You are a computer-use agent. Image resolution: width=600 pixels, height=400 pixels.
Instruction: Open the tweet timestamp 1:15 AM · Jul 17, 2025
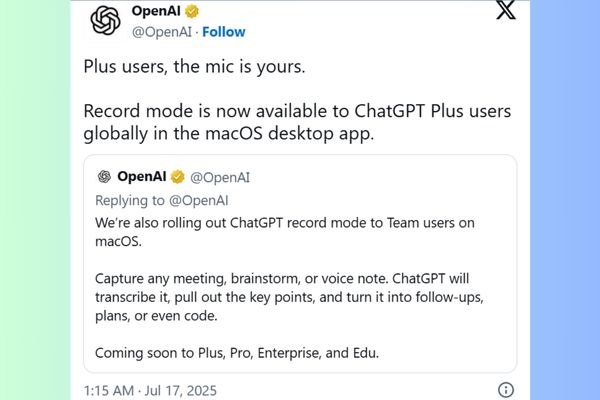point(150,390)
